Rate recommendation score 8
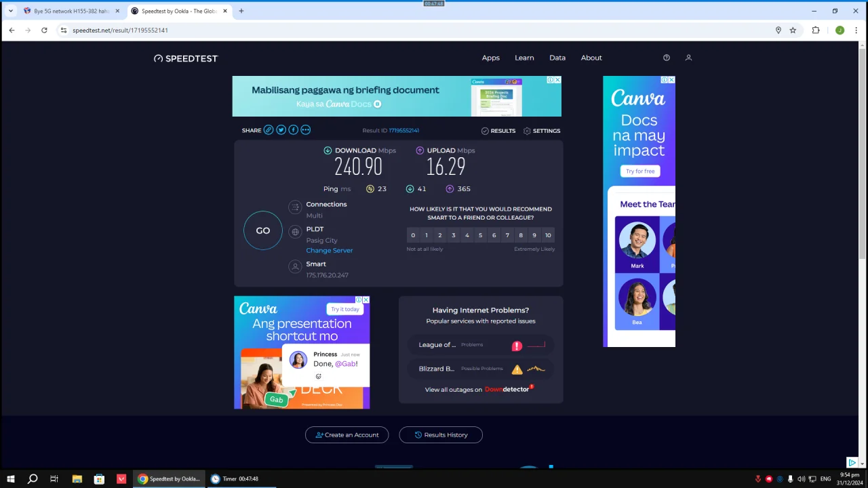The width and height of the screenshot is (868, 488). [x=521, y=235]
